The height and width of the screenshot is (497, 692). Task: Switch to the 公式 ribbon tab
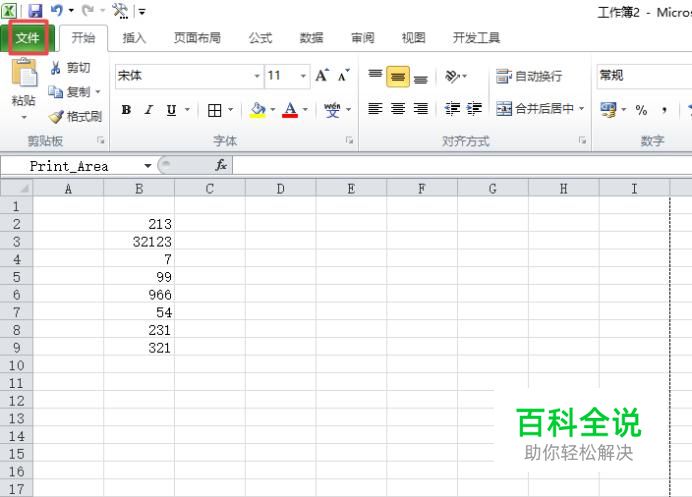[260, 38]
